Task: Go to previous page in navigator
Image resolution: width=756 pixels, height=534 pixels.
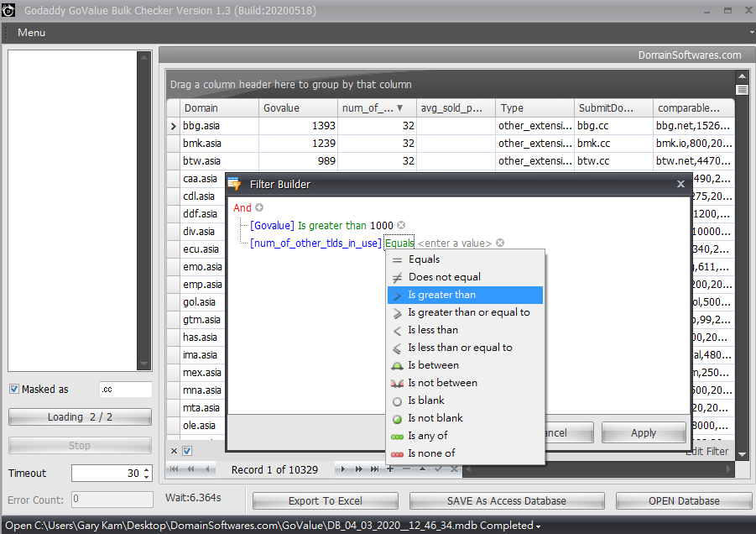Action: point(191,469)
